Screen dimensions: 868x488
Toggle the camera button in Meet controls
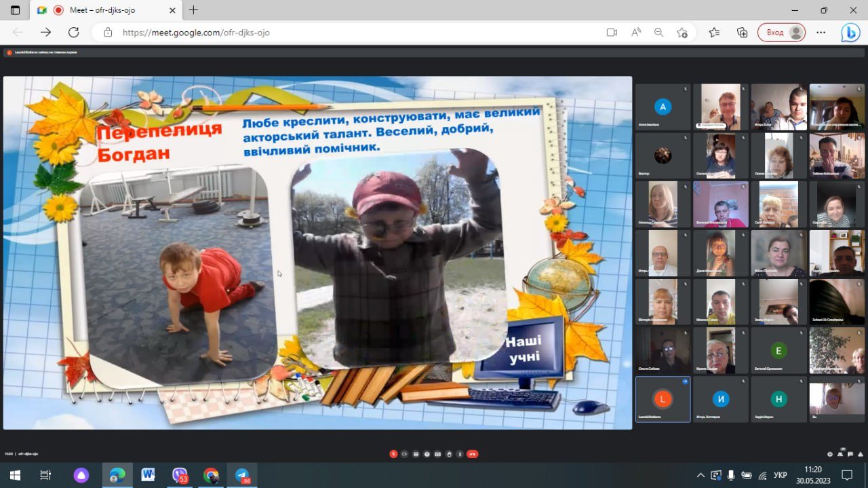[404, 454]
